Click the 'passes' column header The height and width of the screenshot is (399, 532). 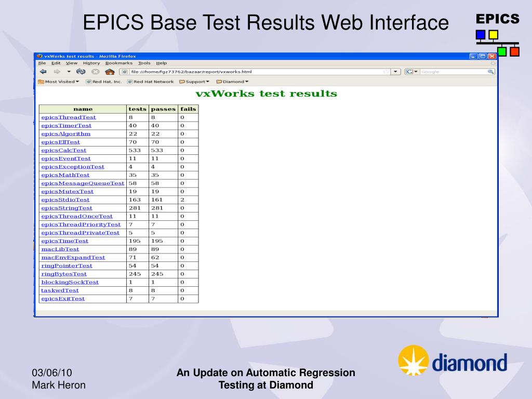click(x=163, y=109)
